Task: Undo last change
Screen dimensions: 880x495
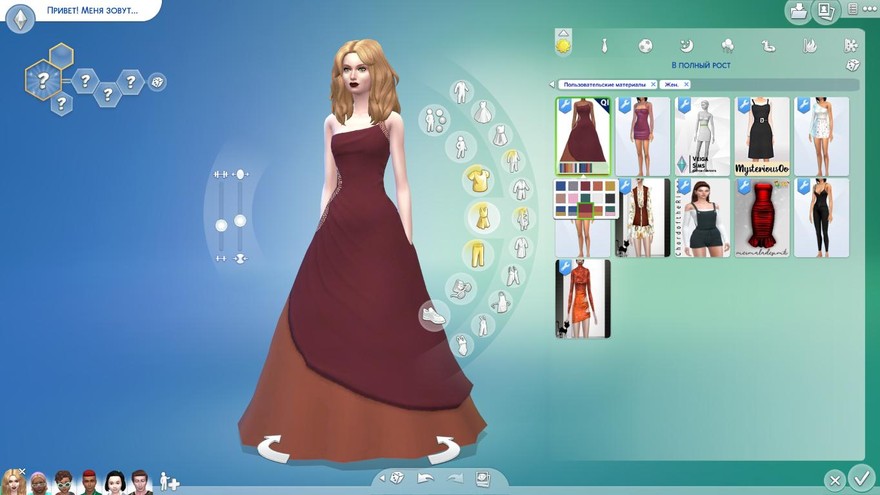Action: coord(426,479)
